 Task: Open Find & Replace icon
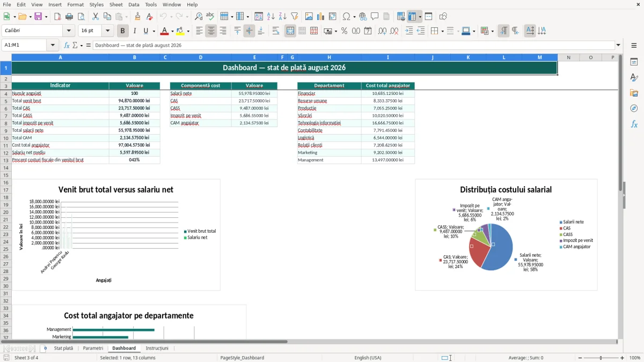(x=199, y=17)
